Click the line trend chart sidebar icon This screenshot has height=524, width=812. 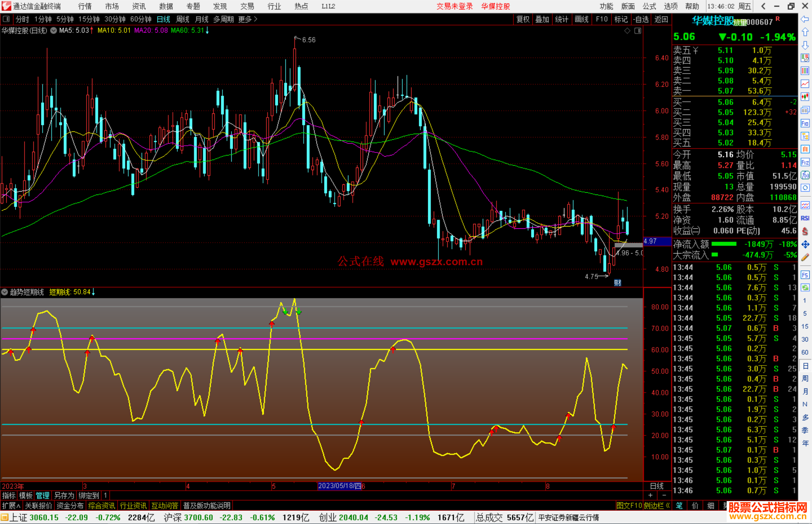[805, 84]
